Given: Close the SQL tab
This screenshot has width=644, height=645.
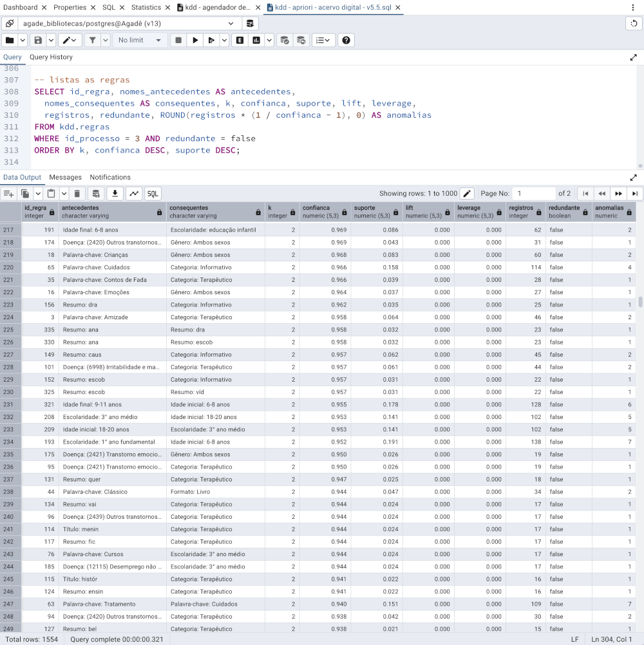Looking at the screenshot, I should coord(122,8).
